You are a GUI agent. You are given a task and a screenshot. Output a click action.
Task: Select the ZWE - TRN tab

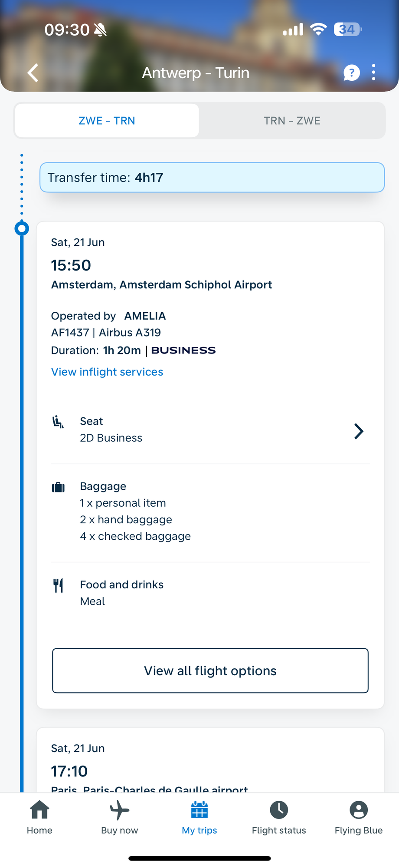coord(107,121)
